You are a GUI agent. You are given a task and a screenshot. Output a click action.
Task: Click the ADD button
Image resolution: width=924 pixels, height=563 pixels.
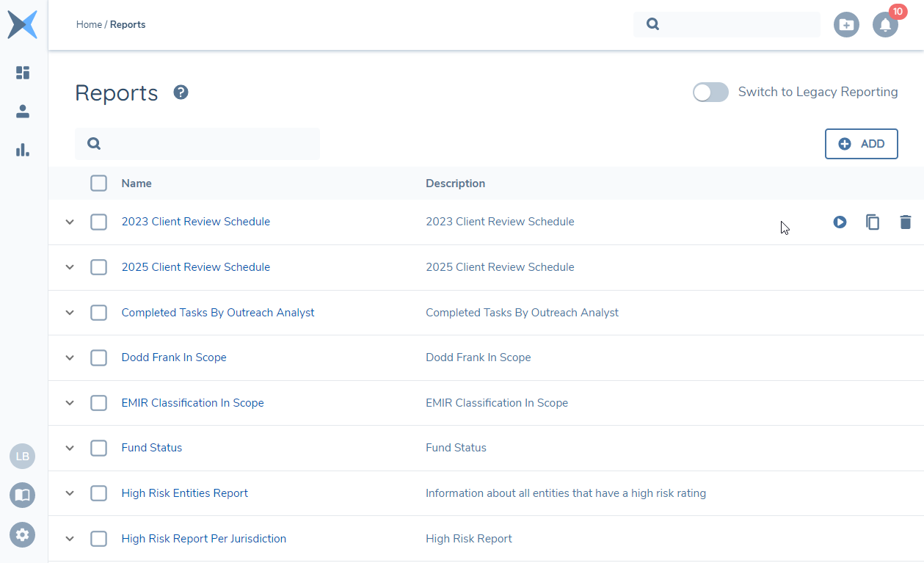coord(861,144)
